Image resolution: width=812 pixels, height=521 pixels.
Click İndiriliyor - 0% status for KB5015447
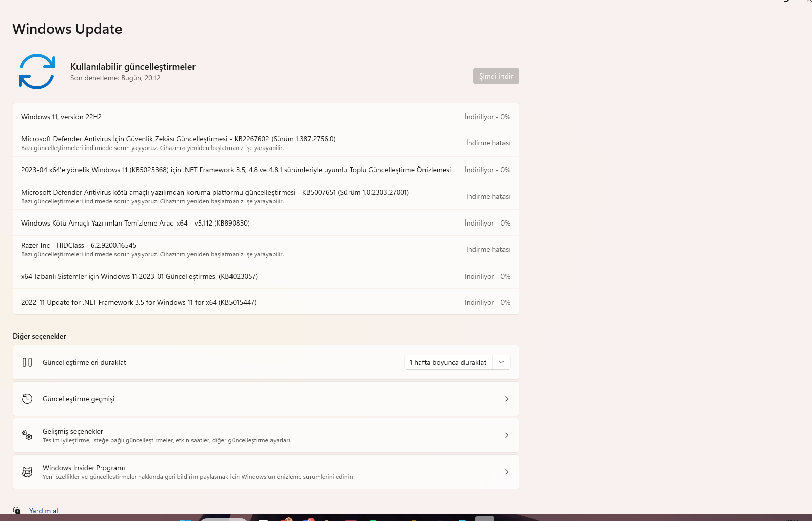click(x=487, y=302)
